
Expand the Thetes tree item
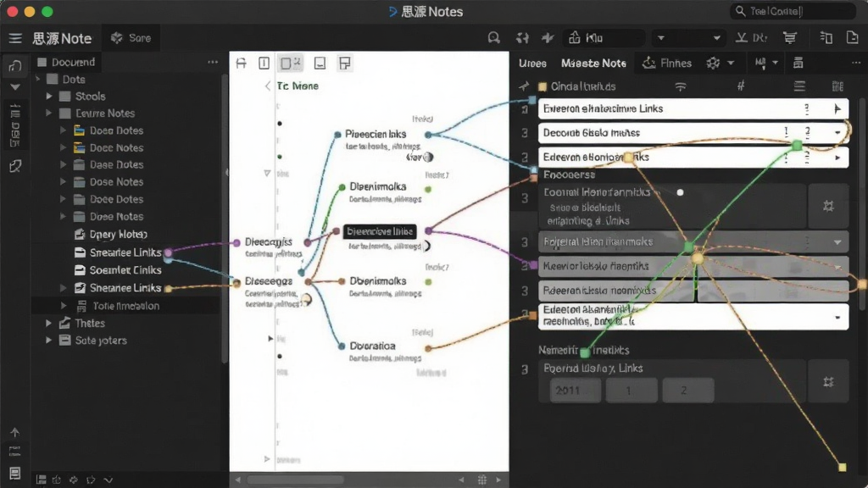click(x=49, y=323)
